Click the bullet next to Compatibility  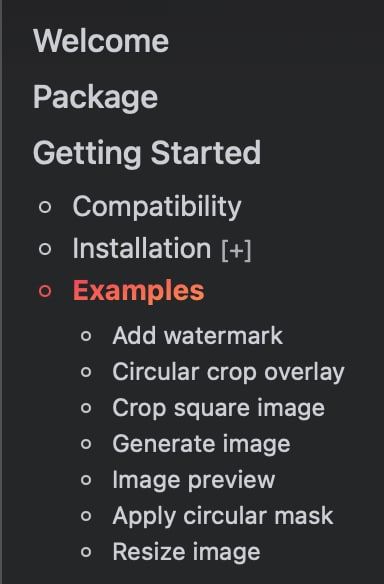[45, 207]
